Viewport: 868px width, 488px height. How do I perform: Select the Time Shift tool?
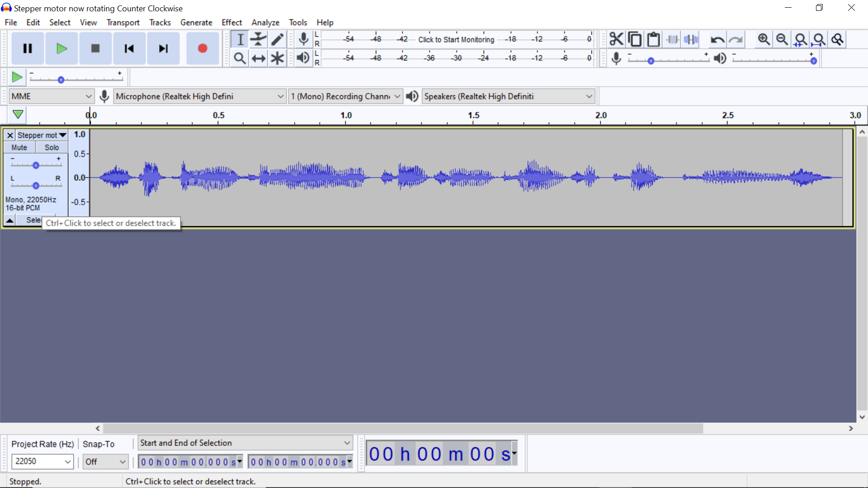259,58
